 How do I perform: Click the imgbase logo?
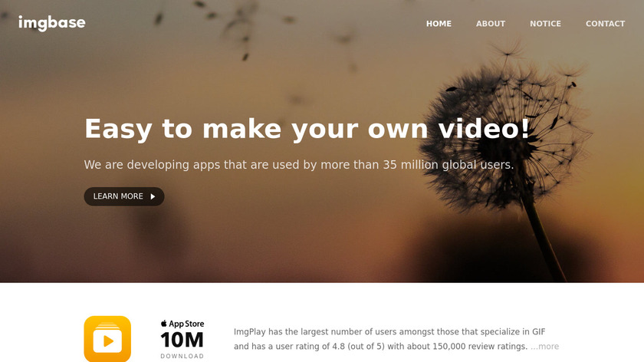coord(52,23)
